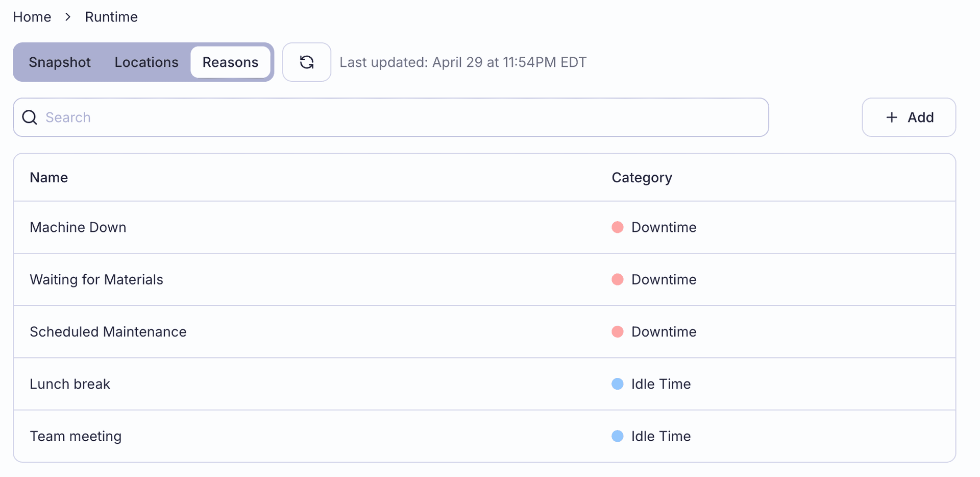This screenshot has width=980, height=477.
Task: Click the Name column header
Action: tap(49, 178)
